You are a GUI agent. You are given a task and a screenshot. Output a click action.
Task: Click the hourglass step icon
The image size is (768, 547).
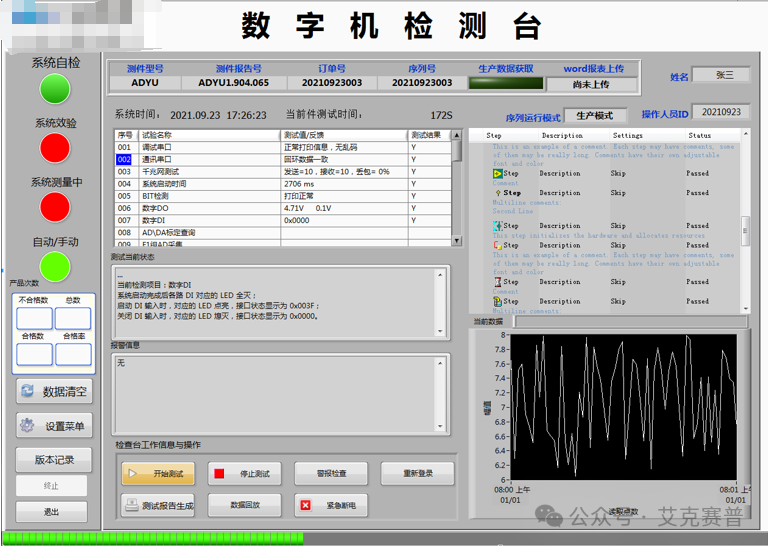coord(498,282)
